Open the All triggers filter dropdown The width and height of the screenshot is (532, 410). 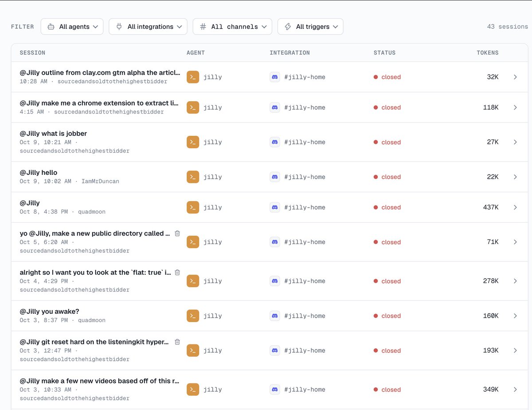[x=310, y=27]
